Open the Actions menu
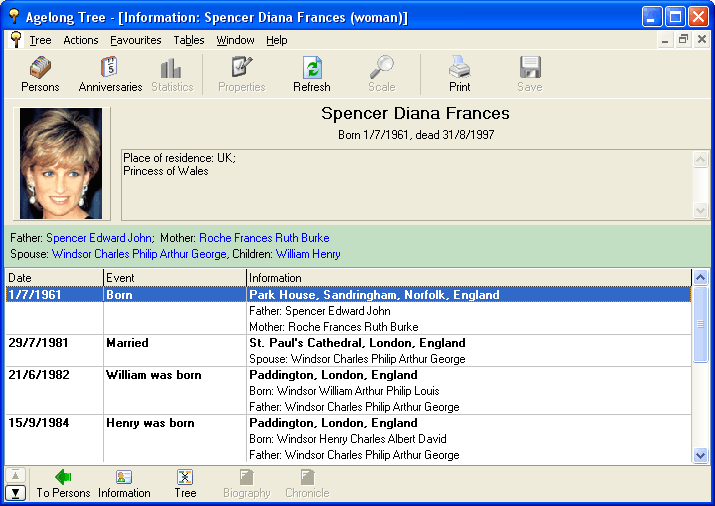Screen dimensions: 715x506 click(x=81, y=40)
